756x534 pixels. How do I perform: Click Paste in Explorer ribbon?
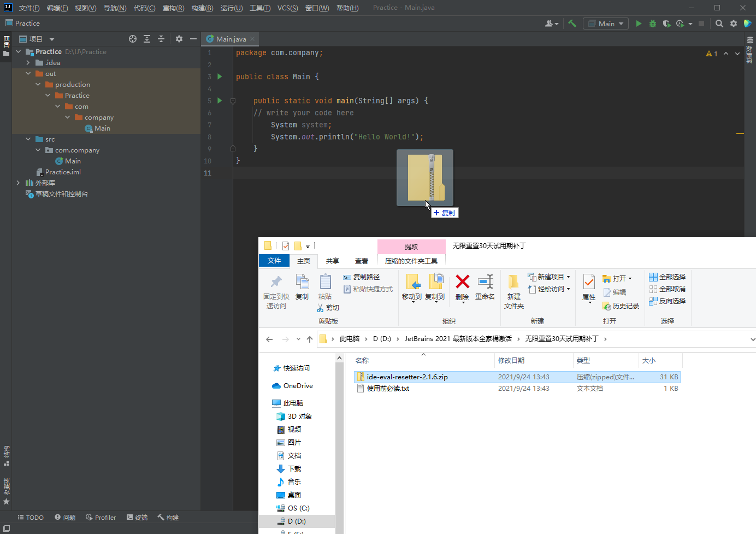(325, 287)
